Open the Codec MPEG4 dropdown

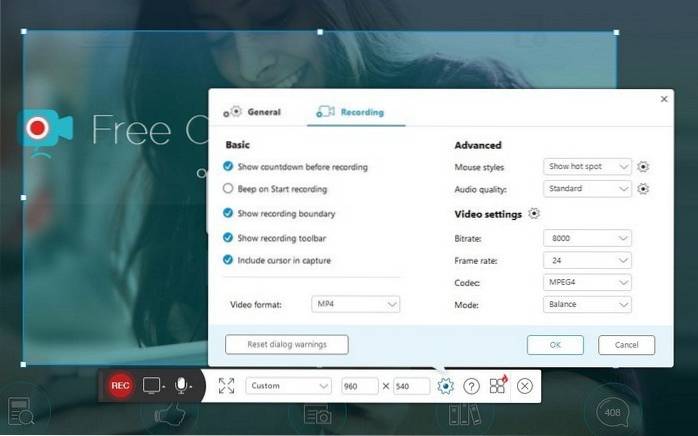coord(587,282)
